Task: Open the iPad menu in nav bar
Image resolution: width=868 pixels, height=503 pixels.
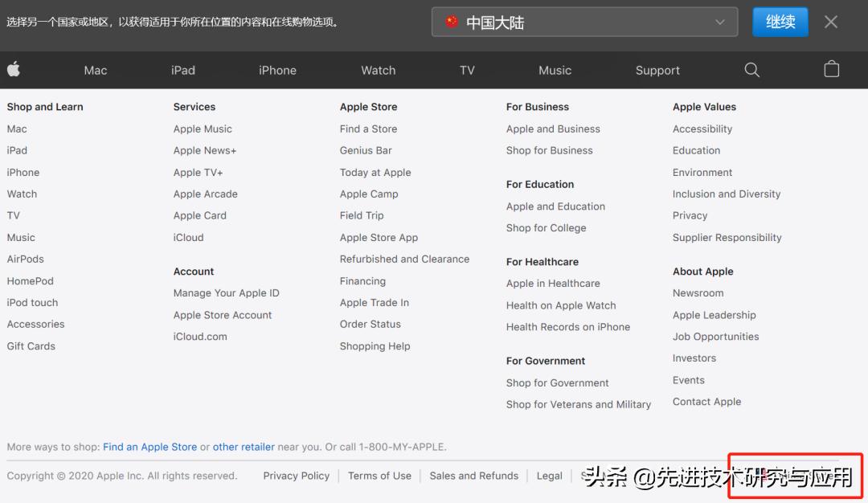Action: tap(182, 70)
